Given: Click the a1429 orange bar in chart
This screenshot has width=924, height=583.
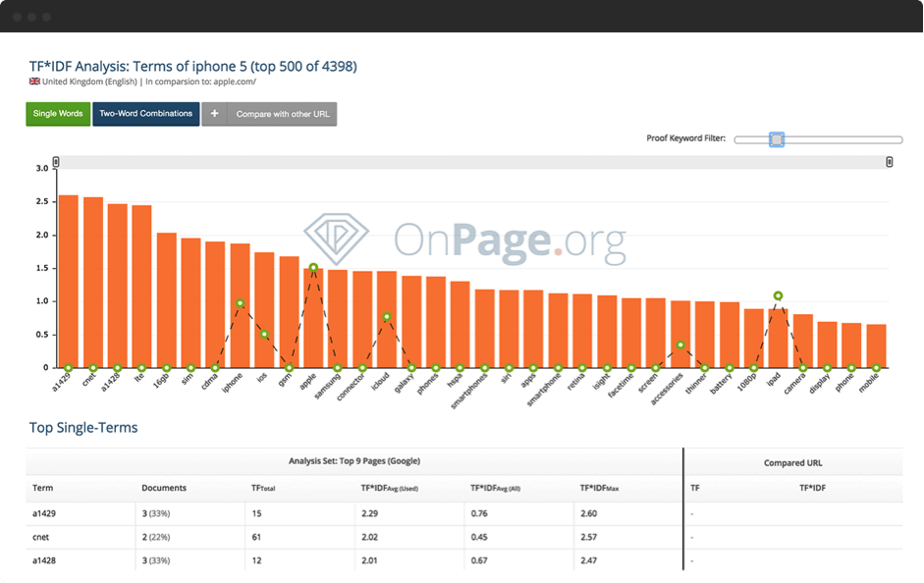Looking at the screenshot, I should pos(69,281).
